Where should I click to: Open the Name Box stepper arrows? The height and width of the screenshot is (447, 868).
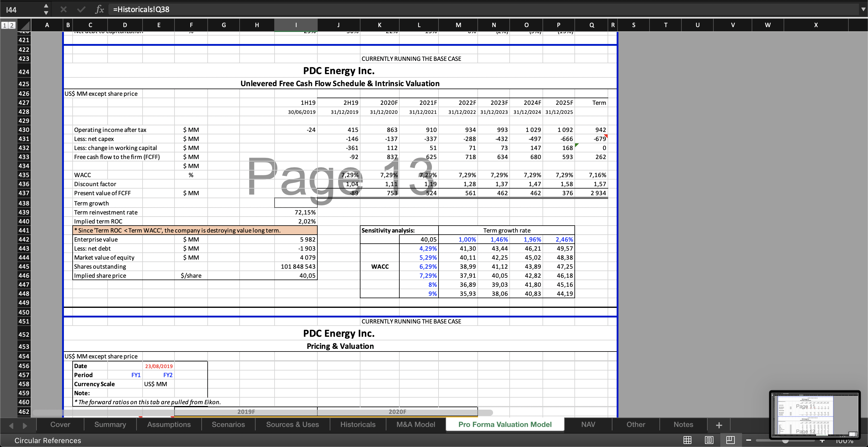click(x=46, y=9)
